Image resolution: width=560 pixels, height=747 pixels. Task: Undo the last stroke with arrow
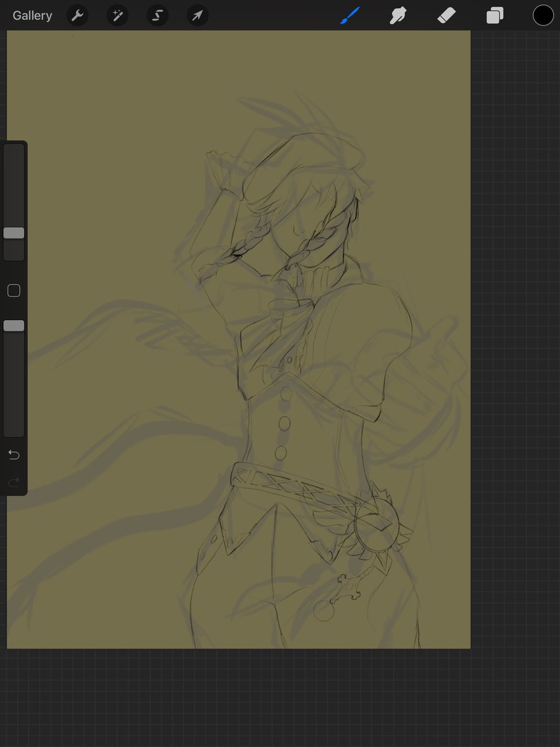click(14, 455)
